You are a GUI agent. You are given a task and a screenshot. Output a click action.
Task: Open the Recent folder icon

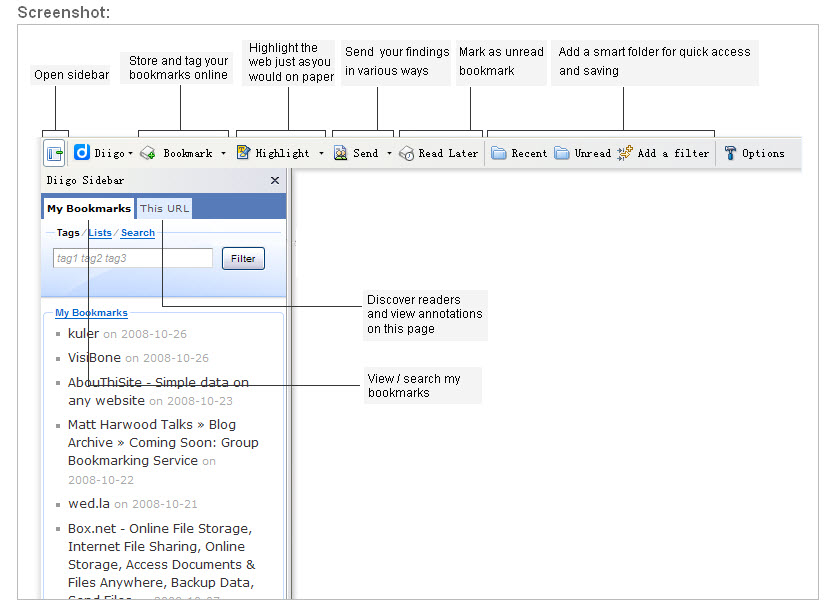point(499,154)
